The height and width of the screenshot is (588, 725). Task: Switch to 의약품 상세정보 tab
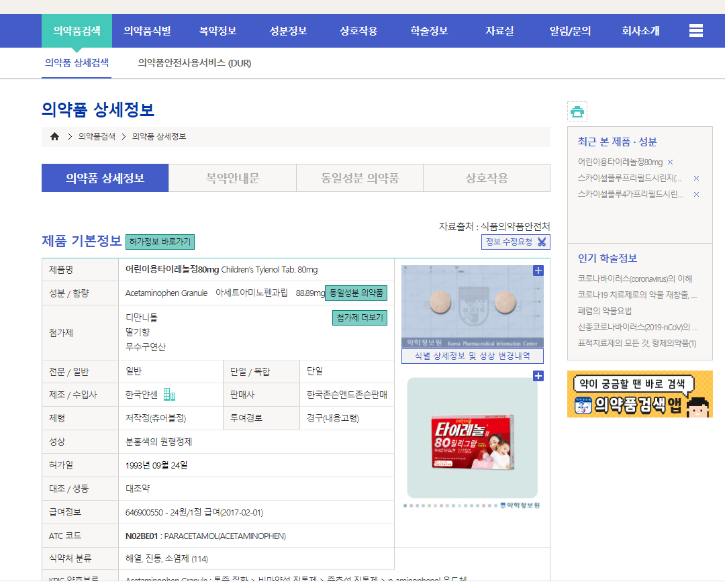tap(105, 178)
